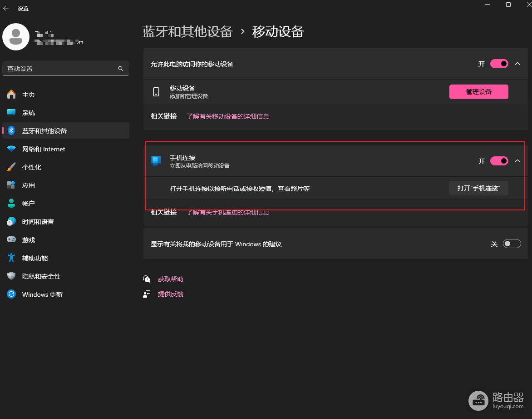Click the search magnifier icon
532x419 pixels.
pyautogui.click(x=120, y=69)
